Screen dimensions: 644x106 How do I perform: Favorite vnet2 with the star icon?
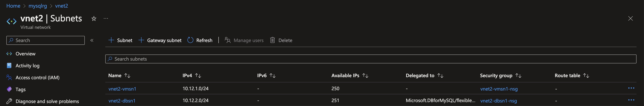(94, 19)
